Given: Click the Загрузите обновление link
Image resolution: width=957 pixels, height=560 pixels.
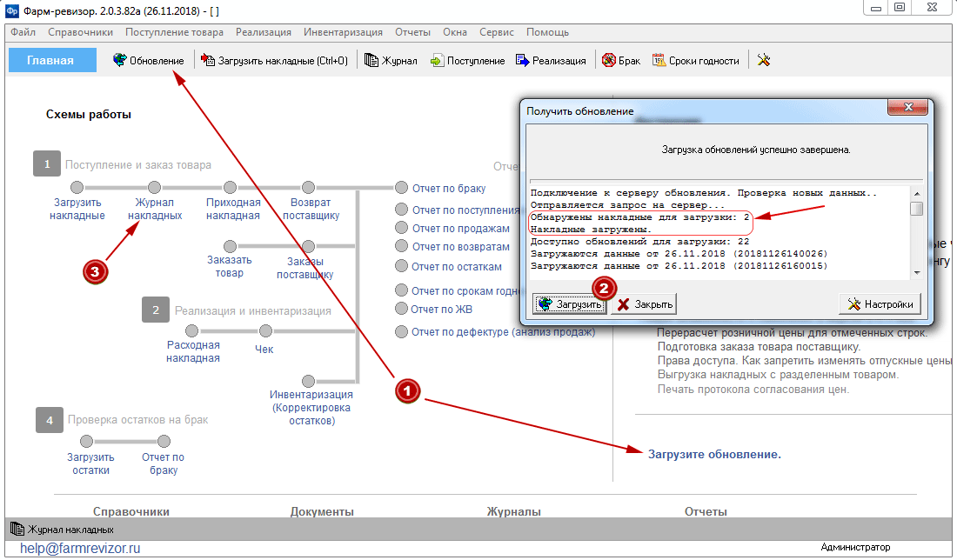Looking at the screenshot, I should point(714,455).
